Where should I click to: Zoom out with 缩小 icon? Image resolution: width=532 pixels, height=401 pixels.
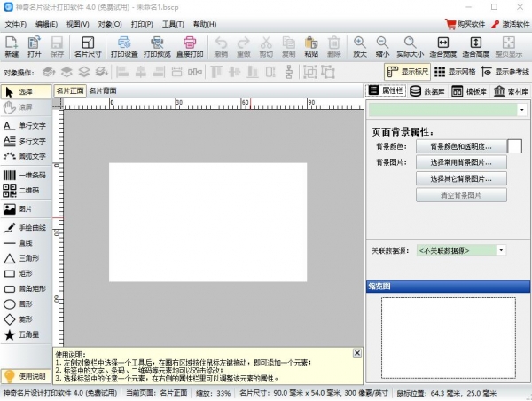(382, 46)
